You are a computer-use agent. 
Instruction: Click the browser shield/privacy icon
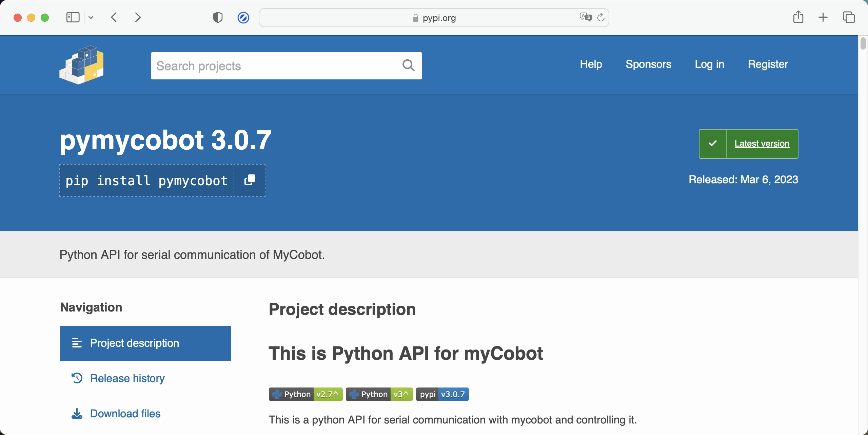tap(218, 17)
